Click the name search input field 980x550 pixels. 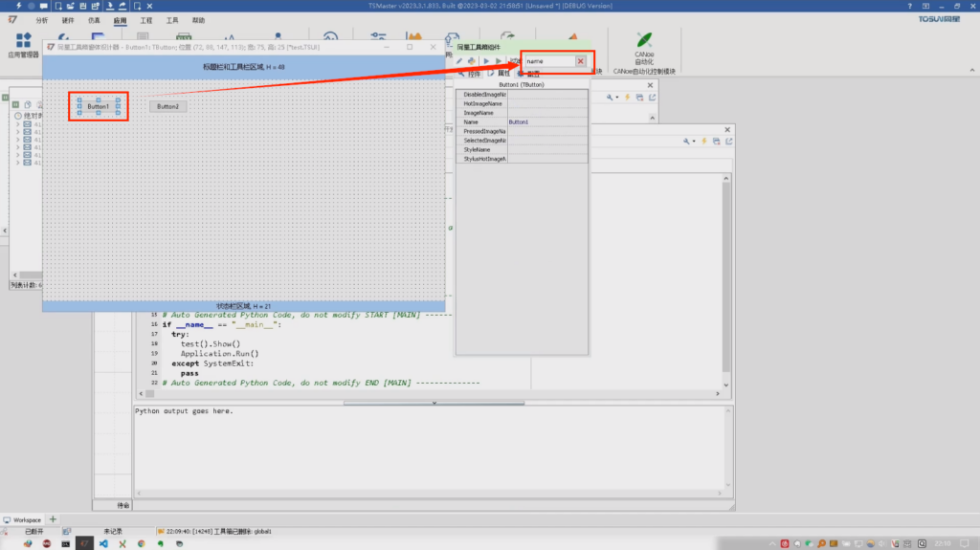[547, 61]
